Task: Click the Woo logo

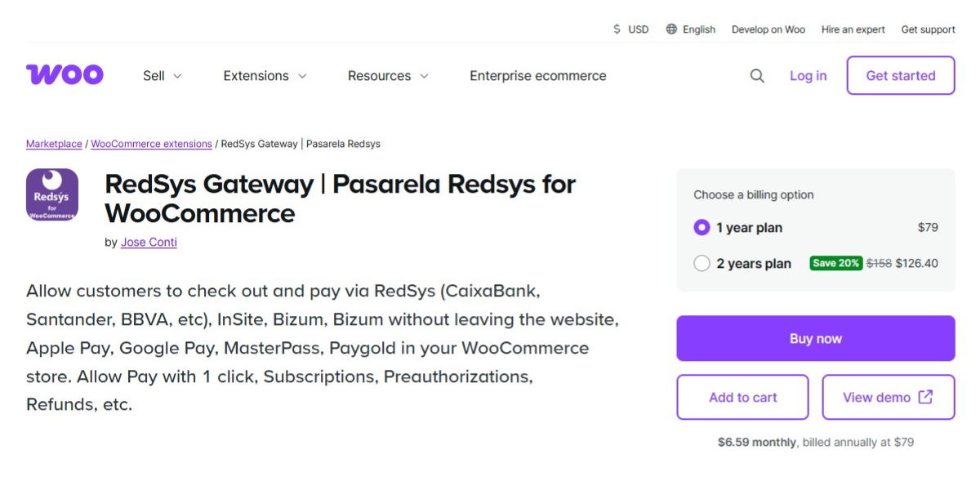Action: (x=65, y=75)
